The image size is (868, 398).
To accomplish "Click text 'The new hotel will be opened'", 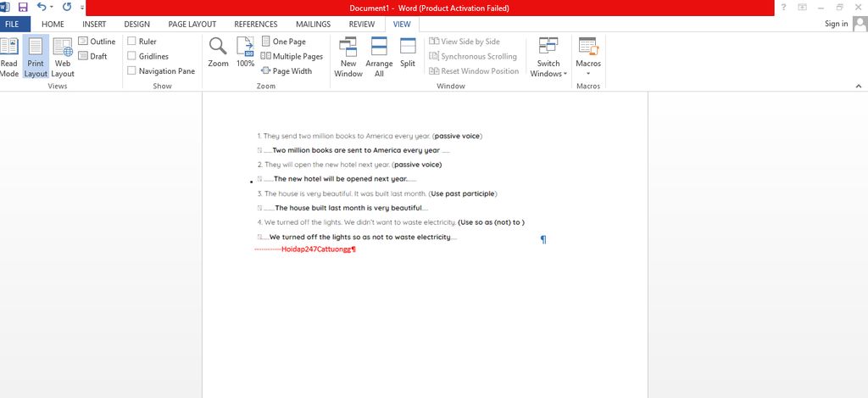I will (341, 179).
